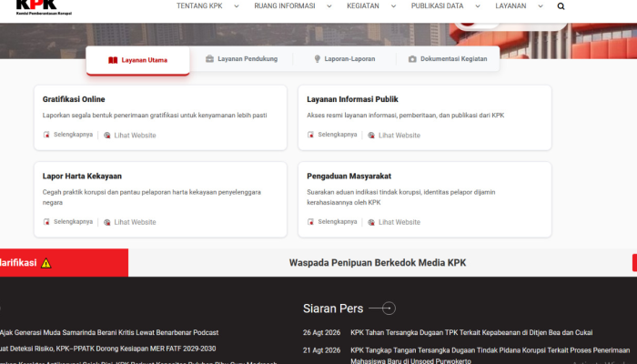Image resolution: width=637 pixels, height=364 pixels.
Task: Click Selengkapnya document icon in Gratifikasi Online card
Action: (46, 135)
